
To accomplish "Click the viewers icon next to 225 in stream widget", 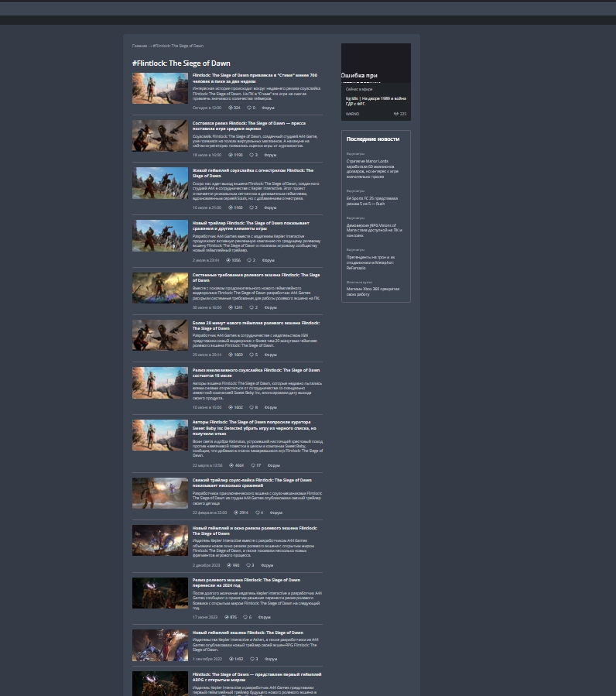I will click(x=396, y=114).
